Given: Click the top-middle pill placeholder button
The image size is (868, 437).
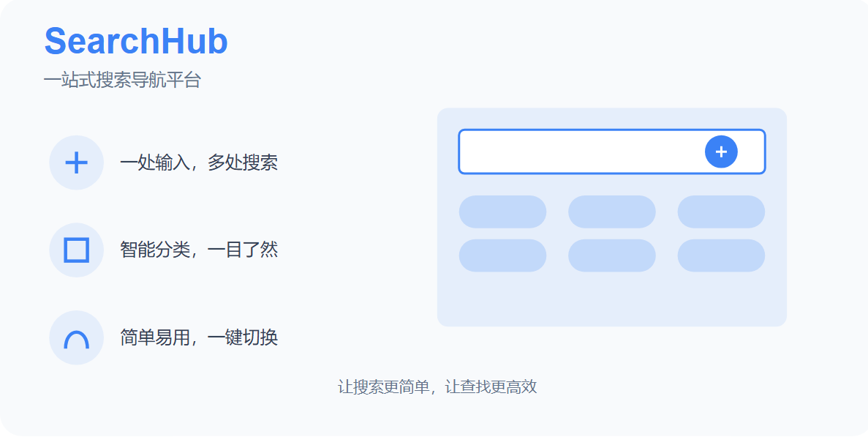Looking at the screenshot, I should point(611,212).
